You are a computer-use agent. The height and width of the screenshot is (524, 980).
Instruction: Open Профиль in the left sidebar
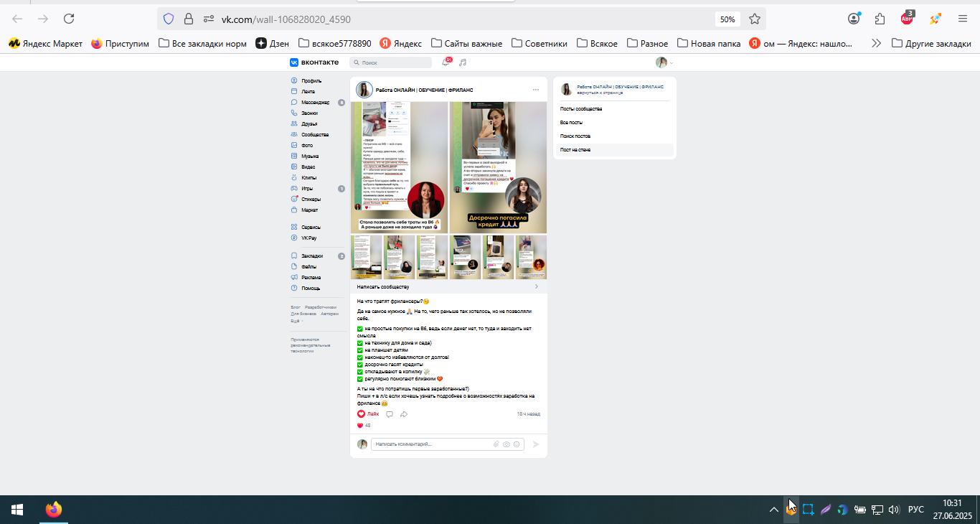click(x=311, y=81)
